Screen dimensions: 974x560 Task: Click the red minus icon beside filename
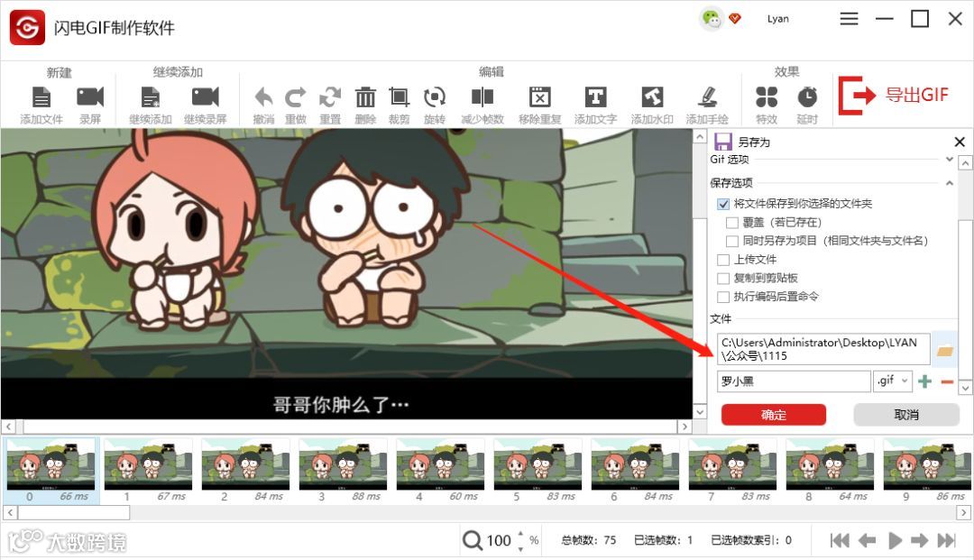[x=947, y=381]
